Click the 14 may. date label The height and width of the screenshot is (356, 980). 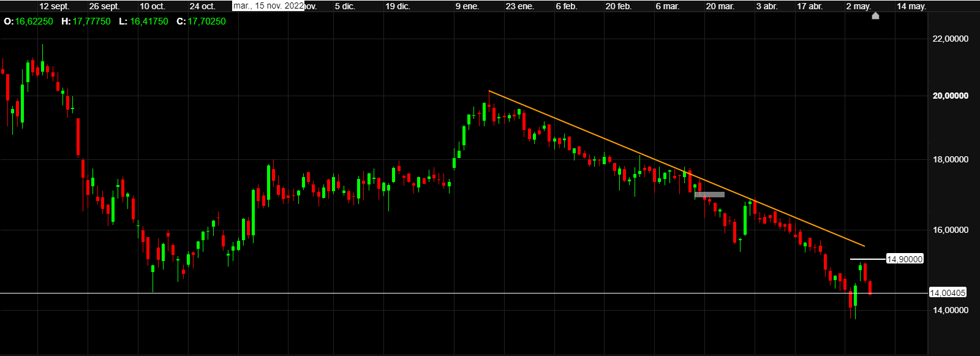[x=911, y=6]
